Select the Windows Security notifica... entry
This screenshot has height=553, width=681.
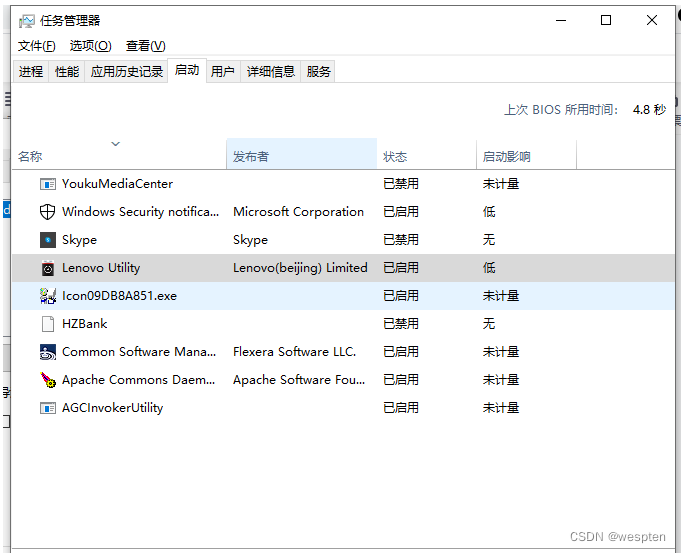click(x=140, y=212)
